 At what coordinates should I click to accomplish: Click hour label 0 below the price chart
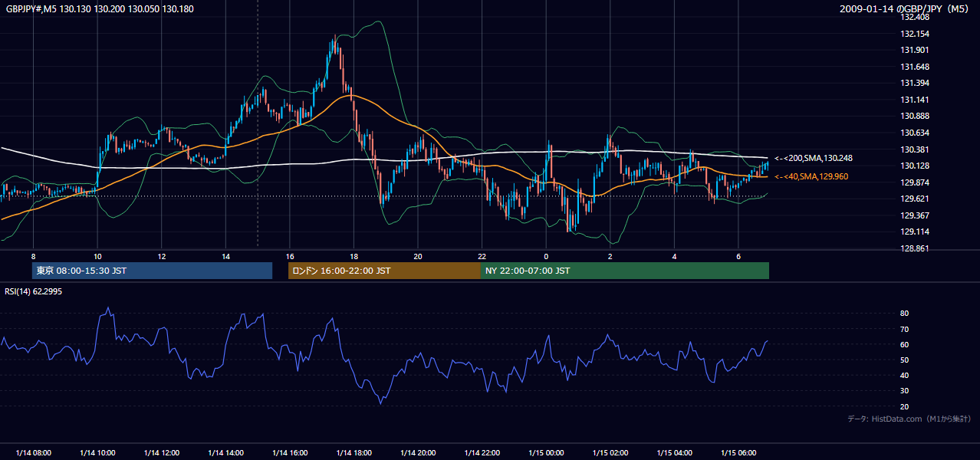pyautogui.click(x=546, y=256)
